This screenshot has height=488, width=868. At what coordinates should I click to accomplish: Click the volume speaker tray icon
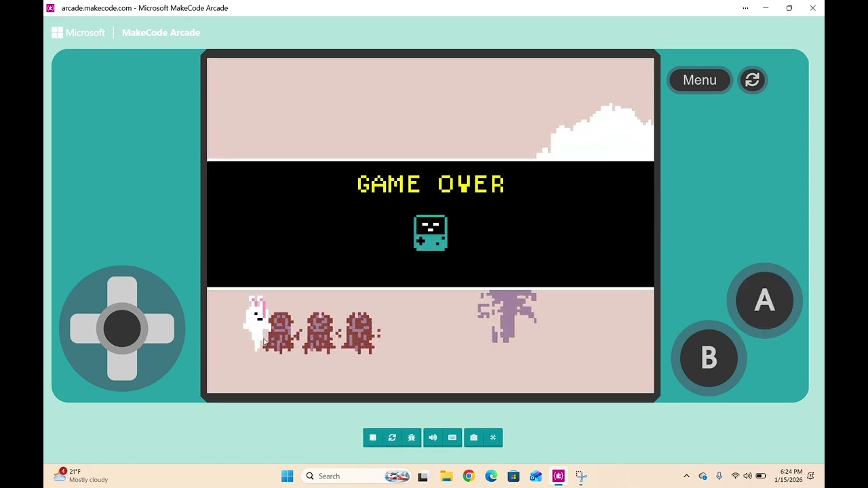point(747,476)
